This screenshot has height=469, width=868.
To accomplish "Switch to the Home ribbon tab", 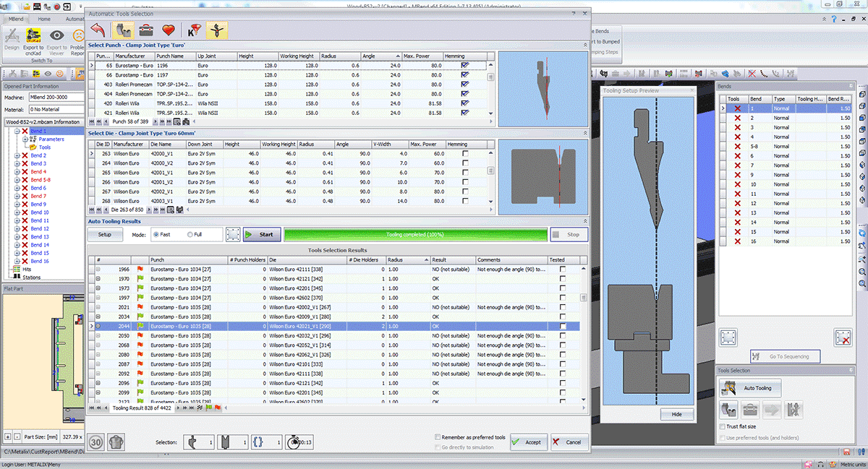I will click(x=44, y=19).
